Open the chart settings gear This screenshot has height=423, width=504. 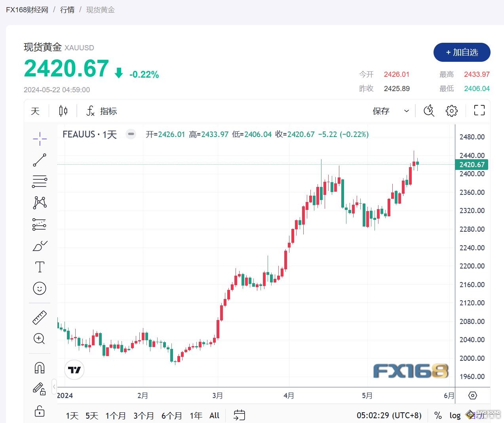(x=451, y=111)
